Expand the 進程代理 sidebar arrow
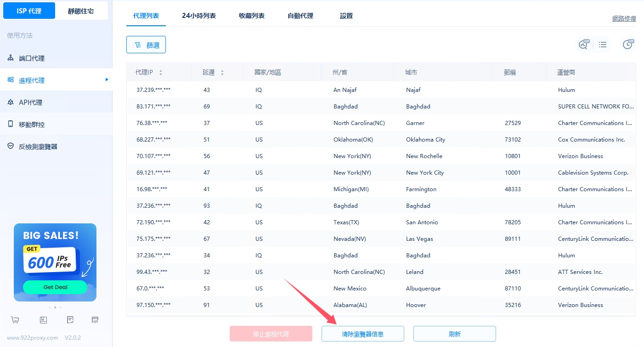 click(x=107, y=80)
